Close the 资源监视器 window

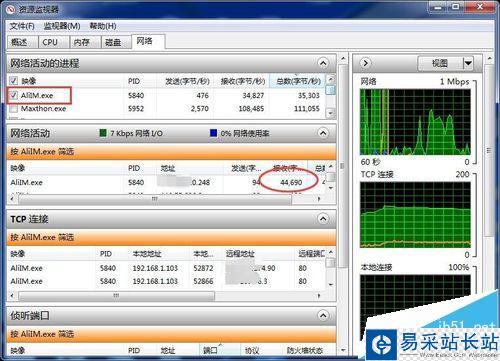(x=480, y=7)
